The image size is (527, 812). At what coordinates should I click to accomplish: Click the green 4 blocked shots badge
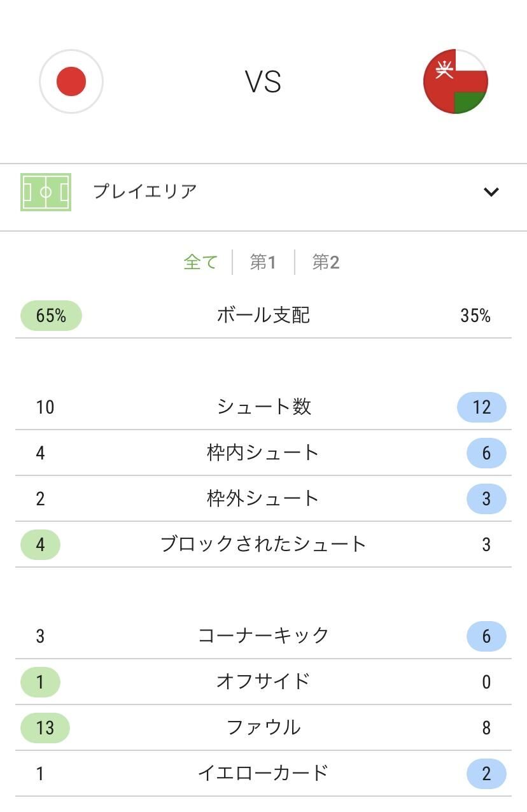pos(40,545)
